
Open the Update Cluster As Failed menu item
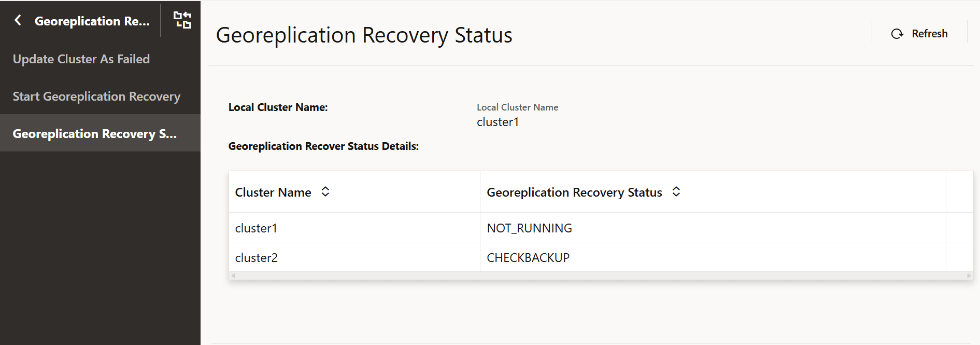[81, 59]
